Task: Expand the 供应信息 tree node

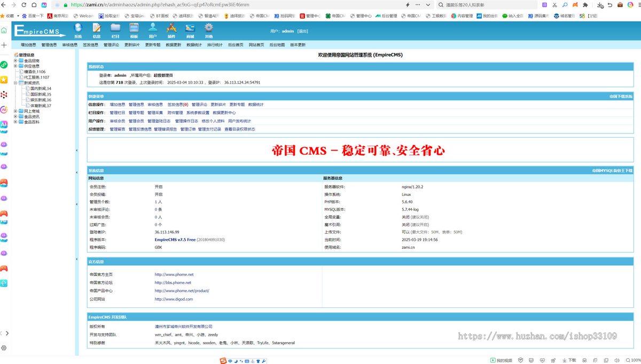Action: [x=15, y=66]
